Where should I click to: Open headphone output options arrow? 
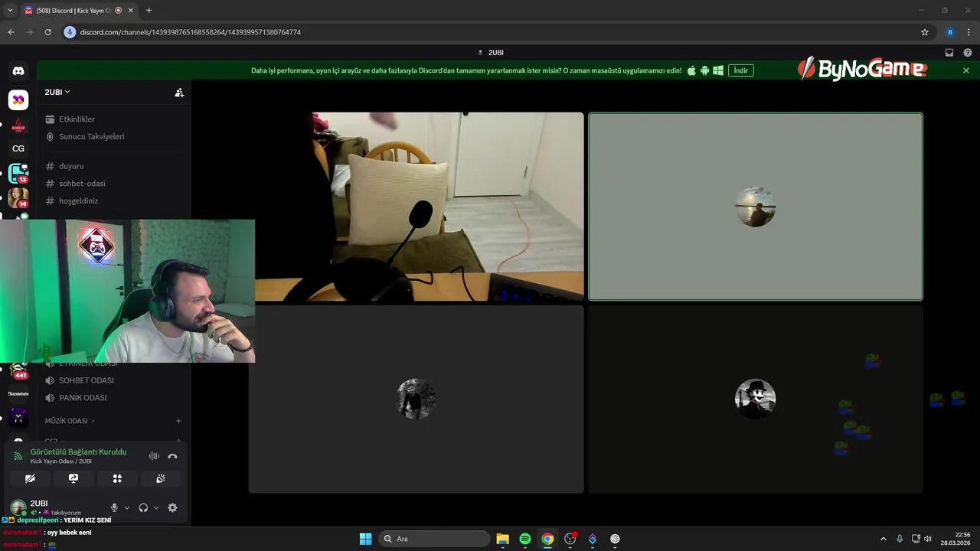click(x=156, y=507)
